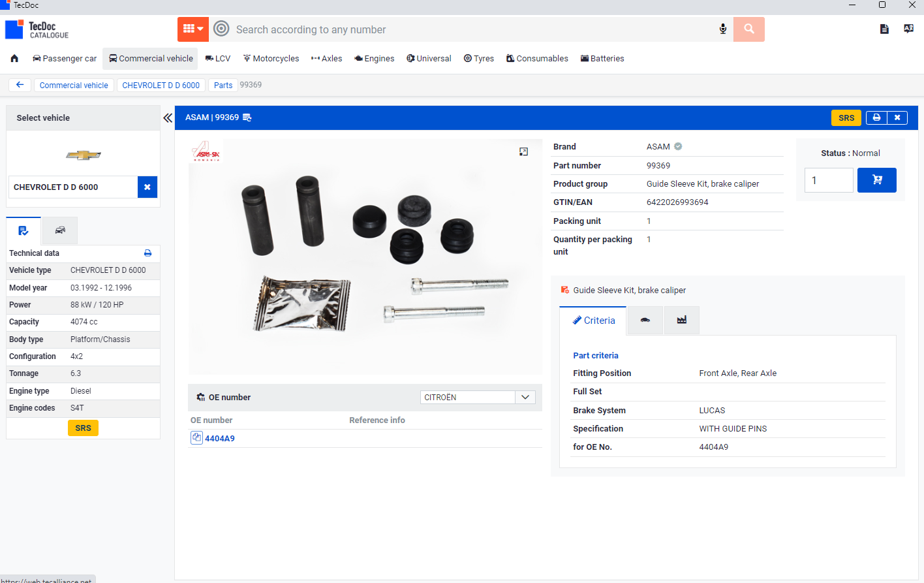
Task: Switch to Passenger car category
Action: coord(65,58)
